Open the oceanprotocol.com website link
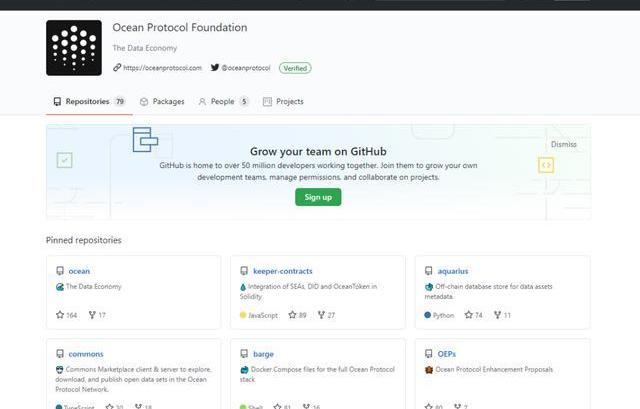 coord(163,68)
